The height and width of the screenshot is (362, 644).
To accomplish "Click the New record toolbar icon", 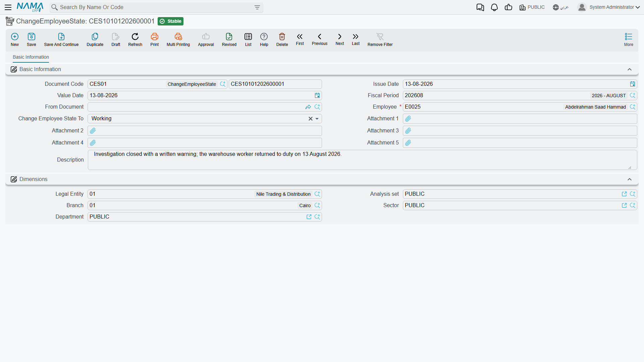I will 15,40.
